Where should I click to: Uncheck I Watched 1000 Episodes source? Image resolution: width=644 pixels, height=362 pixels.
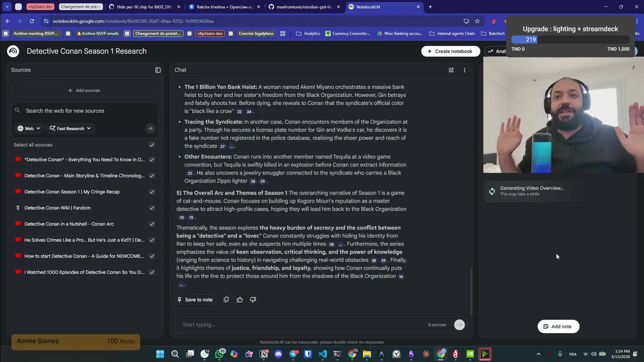pyautogui.click(x=152, y=272)
